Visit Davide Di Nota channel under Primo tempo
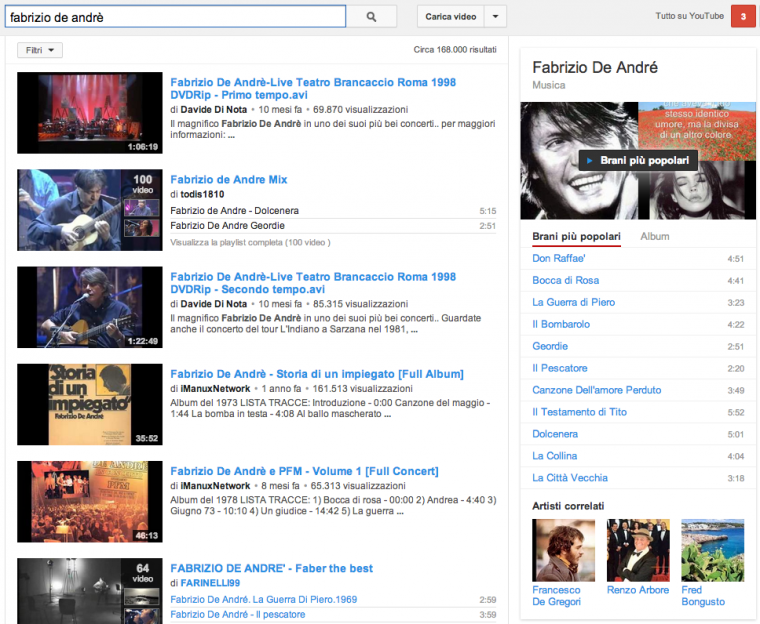 214,110
